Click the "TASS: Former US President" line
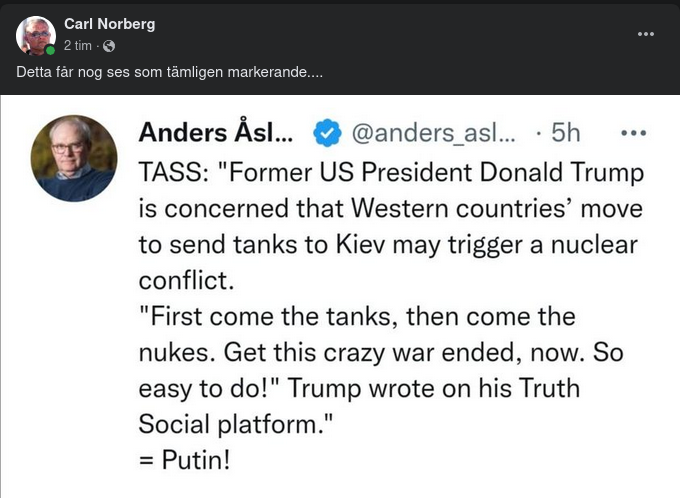680x498 pixels. click(391, 173)
